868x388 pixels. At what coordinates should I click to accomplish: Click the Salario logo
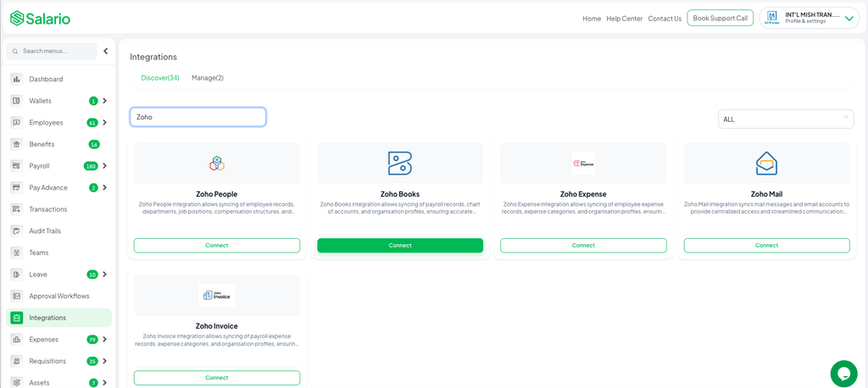pos(40,19)
